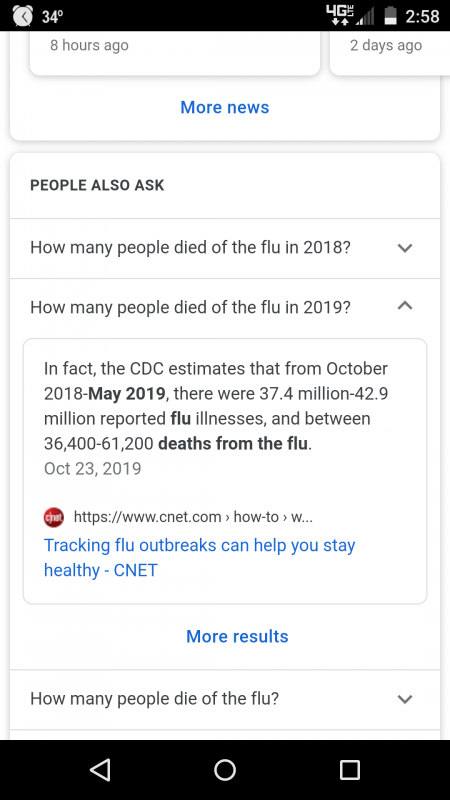
Task: Tap the recent apps square button
Action: 350,769
